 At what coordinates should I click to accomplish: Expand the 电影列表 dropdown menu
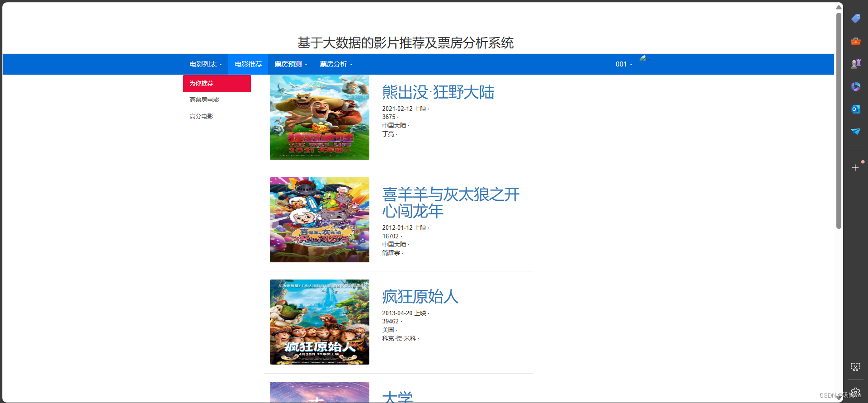[x=206, y=64]
